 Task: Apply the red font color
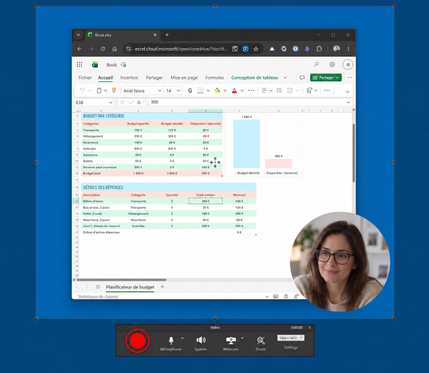(x=234, y=91)
